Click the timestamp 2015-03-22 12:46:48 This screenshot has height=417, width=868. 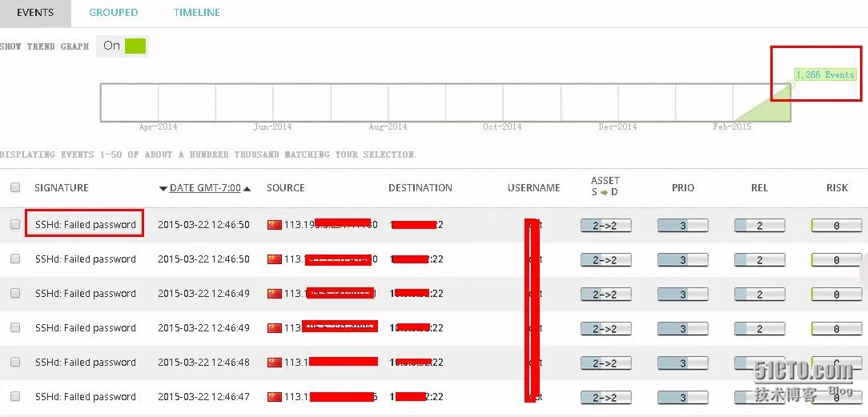[x=203, y=363]
